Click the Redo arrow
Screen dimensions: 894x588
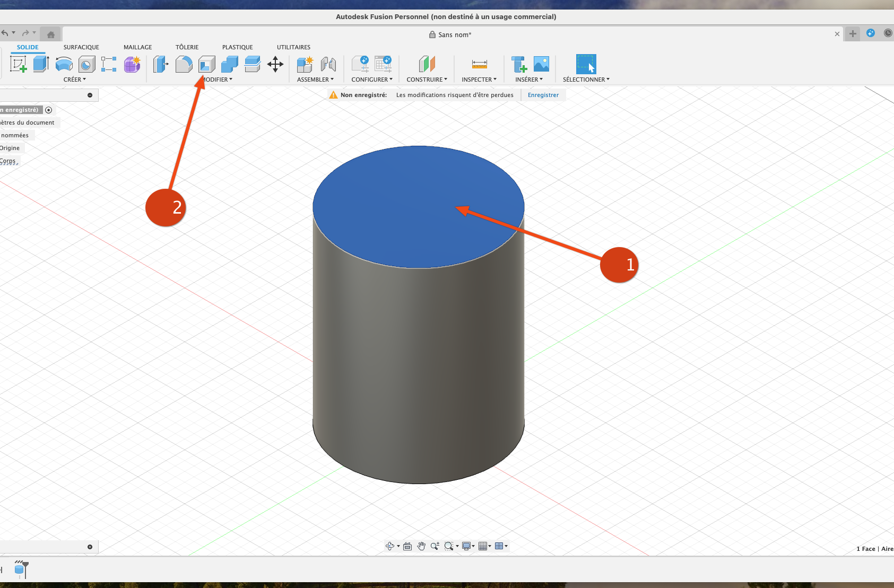25,33
